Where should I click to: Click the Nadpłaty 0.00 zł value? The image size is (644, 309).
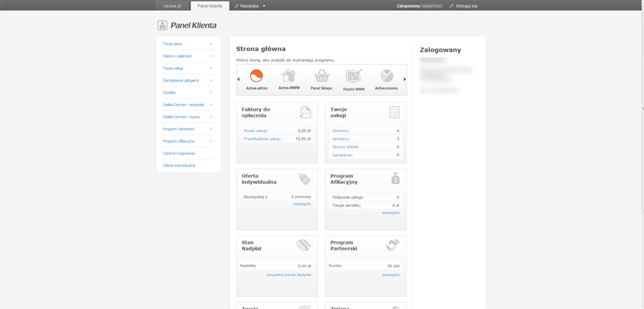point(305,266)
